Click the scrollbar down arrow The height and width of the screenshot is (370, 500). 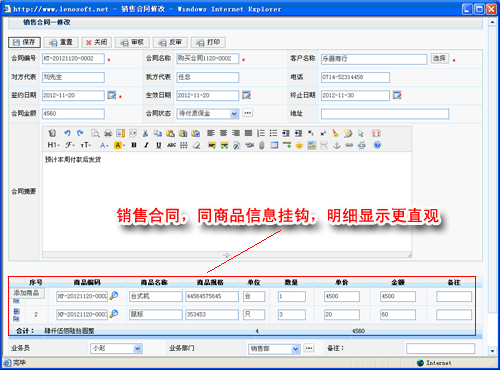pyautogui.click(x=492, y=351)
